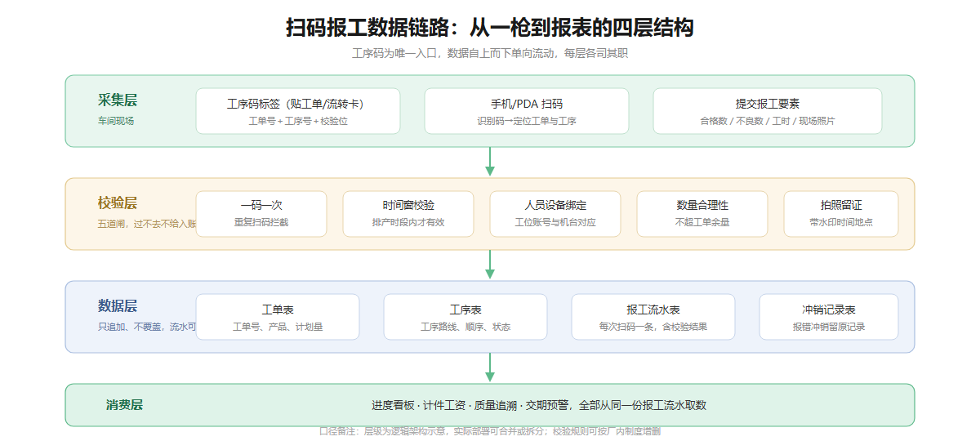Select the 工序表 card title

[x=465, y=310]
